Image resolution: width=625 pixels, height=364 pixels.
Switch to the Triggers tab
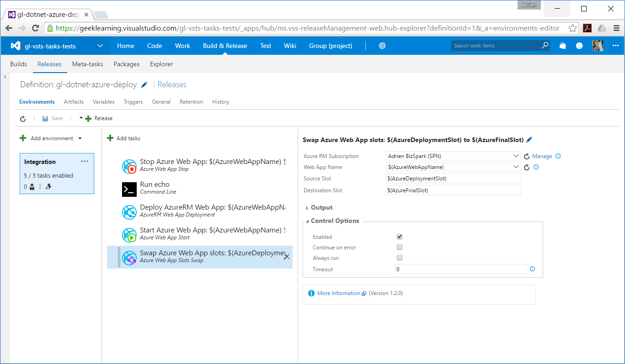tap(133, 102)
